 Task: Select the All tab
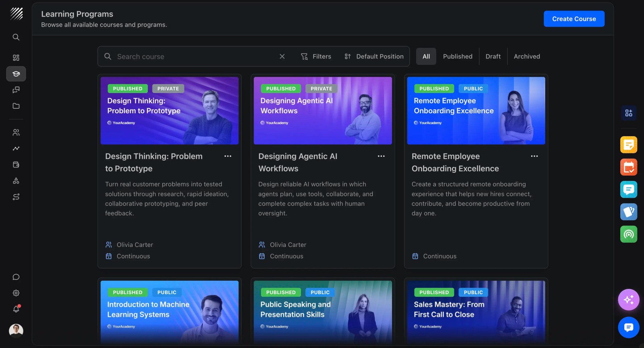[x=426, y=56]
